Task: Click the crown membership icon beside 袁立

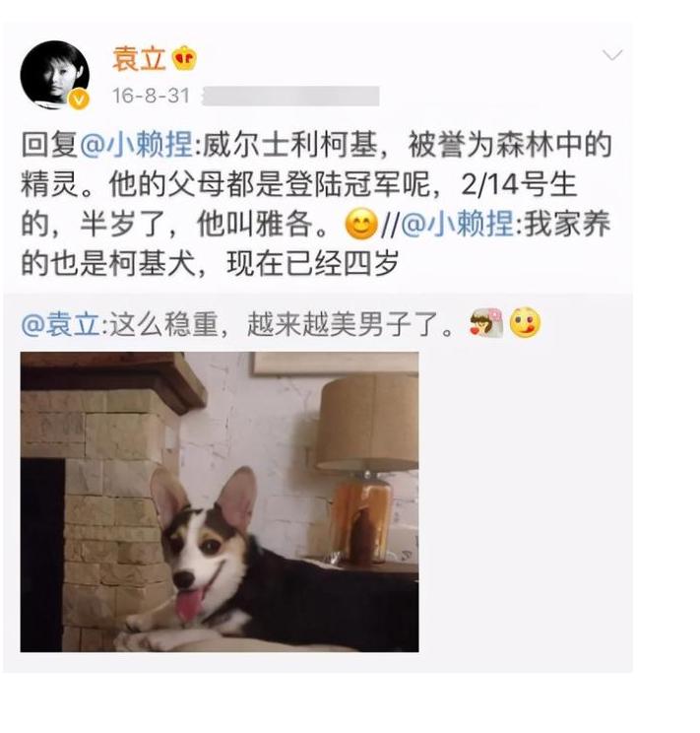Action: click(184, 58)
